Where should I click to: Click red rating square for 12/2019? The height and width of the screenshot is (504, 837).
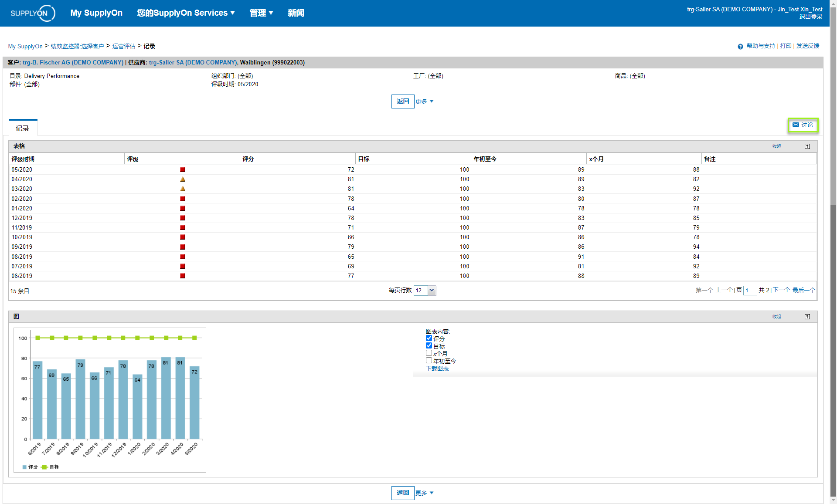183,218
